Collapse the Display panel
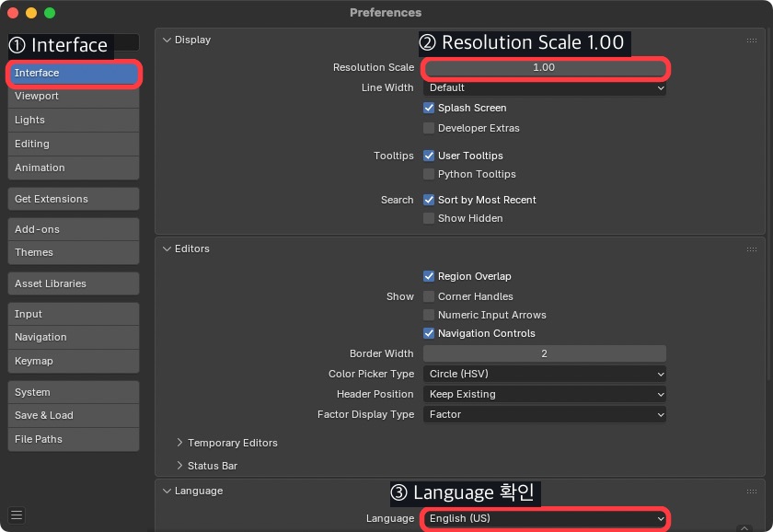The image size is (773, 532). 167,40
